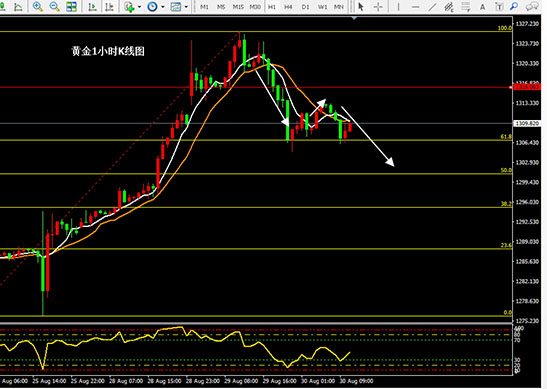The height and width of the screenshot is (389, 547).
Task: Select the text A tool
Action: [482, 7]
